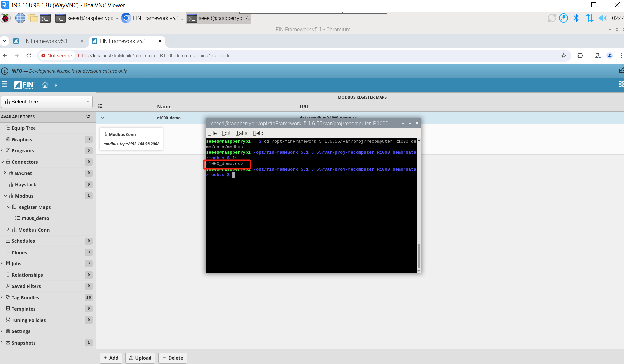The width and height of the screenshot is (624, 364).
Task: Select Graphics in sidebar
Action: coord(22,139)
